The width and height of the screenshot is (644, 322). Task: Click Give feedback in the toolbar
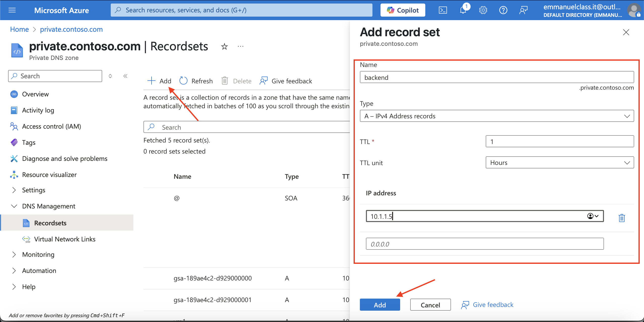point(286,81)
